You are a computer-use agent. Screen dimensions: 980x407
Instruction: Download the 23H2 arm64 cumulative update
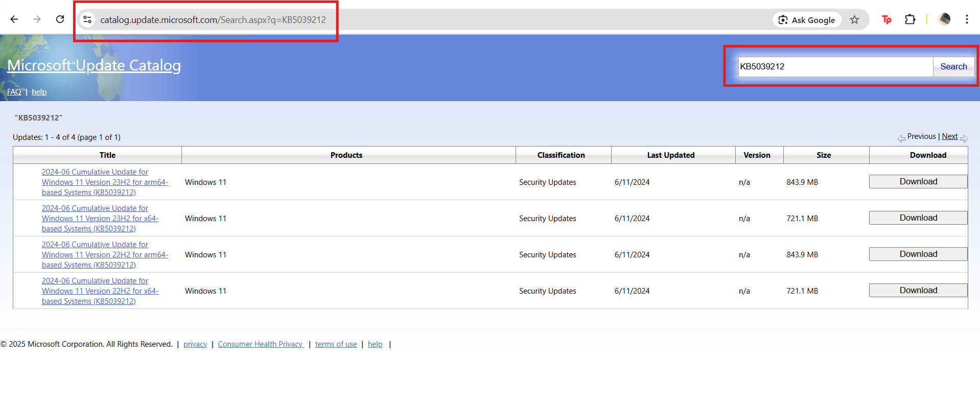[918, 182]
